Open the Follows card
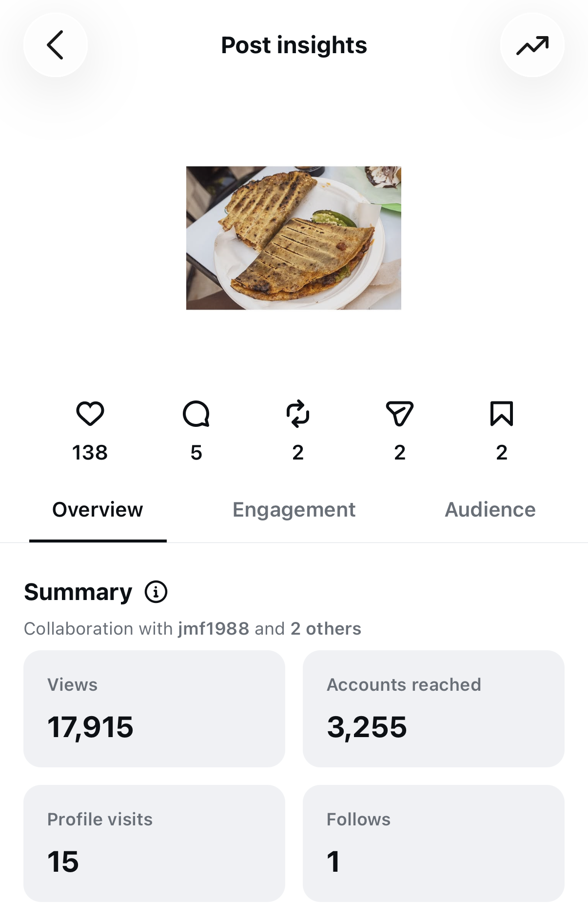Image resolution: width=588 pixels, height=921 pixels. pos(433,843)
